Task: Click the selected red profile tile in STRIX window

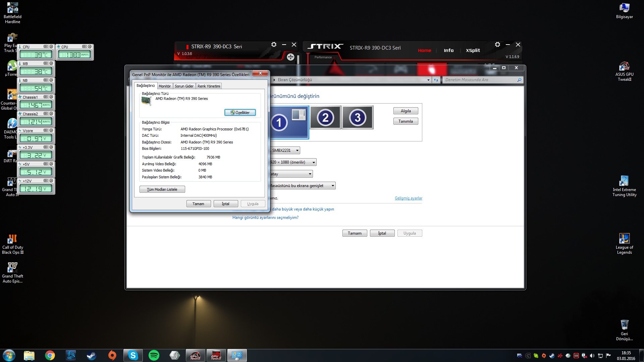Action: pos(432,69)
